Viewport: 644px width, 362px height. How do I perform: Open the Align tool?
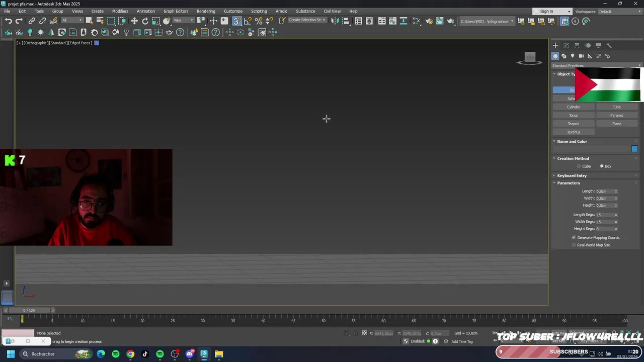click(346, 21)
